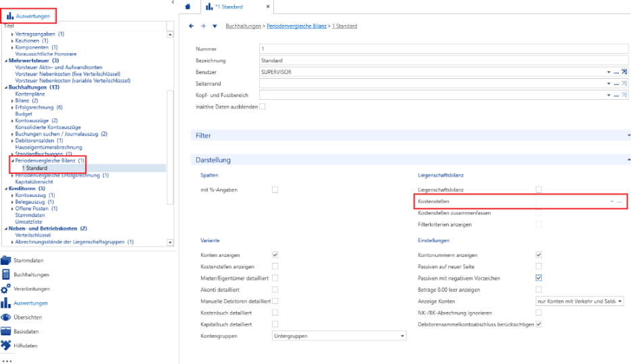Viewport: 631px width, 364px height.
Task: Toggle 'Passiven mit negativem Vorzeichen' checkbox
Action: coord(539,278)
